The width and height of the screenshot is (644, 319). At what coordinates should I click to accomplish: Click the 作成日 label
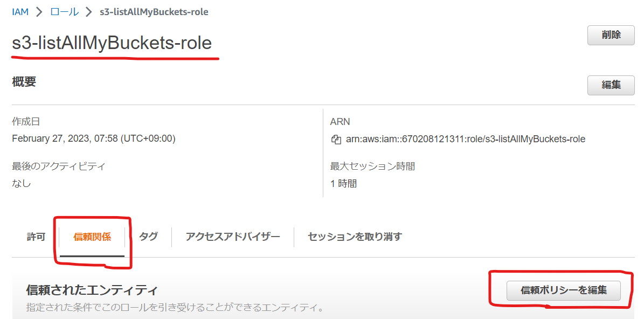point(26,122)
